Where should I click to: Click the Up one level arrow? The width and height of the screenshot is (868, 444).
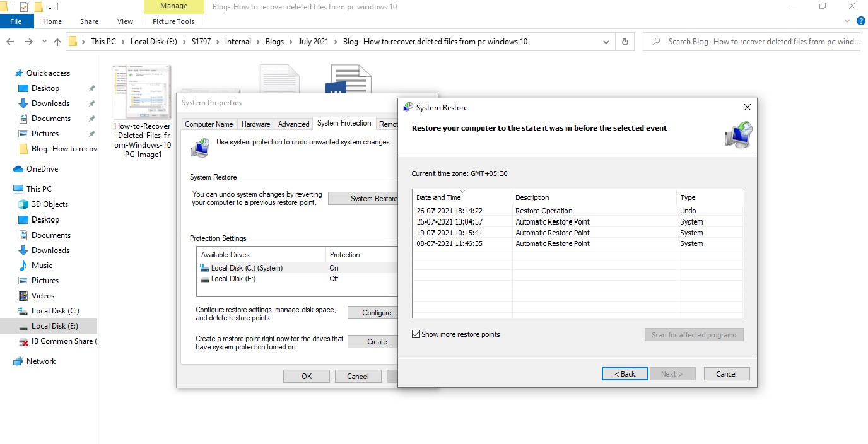click(x=56, y=41)
